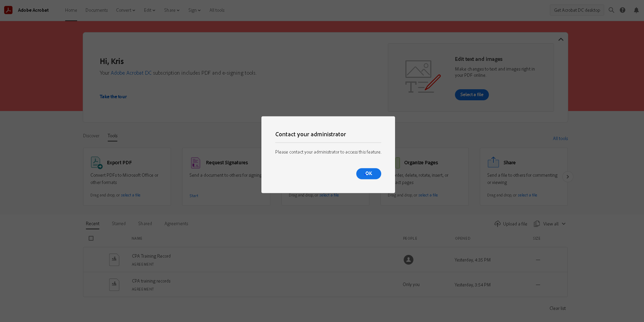Check the select-all checkbox in the file list
Screen dimensions: 644x322
click(x=91, y=238)
